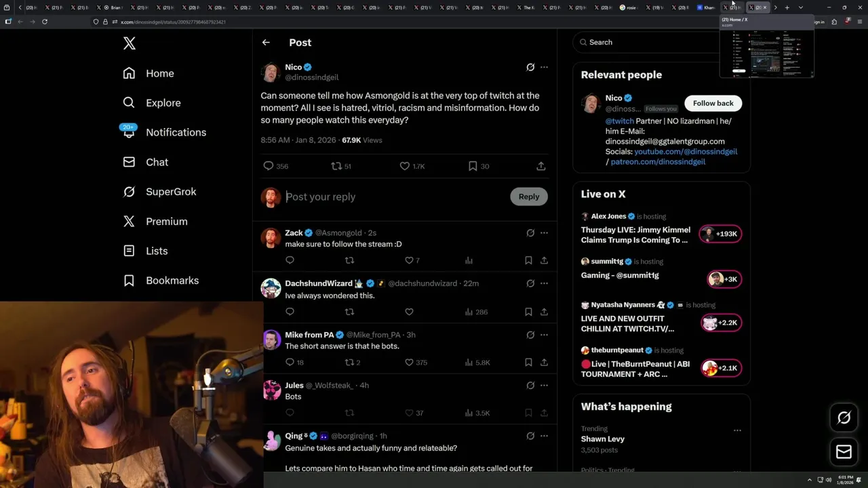Like DachshundWizard's reply
Image resolution: width=868 pixels, height=488 pixels.
(x=409, y=312)
